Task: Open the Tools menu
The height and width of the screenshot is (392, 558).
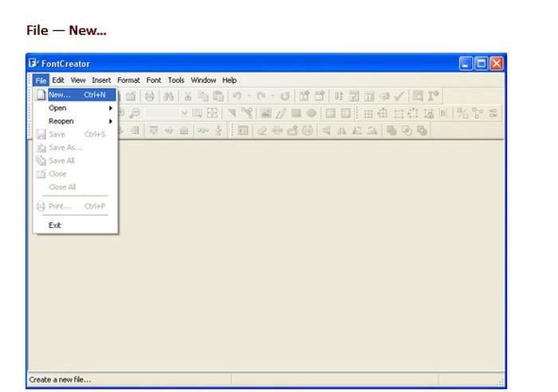Action: [x=175, y=80]
